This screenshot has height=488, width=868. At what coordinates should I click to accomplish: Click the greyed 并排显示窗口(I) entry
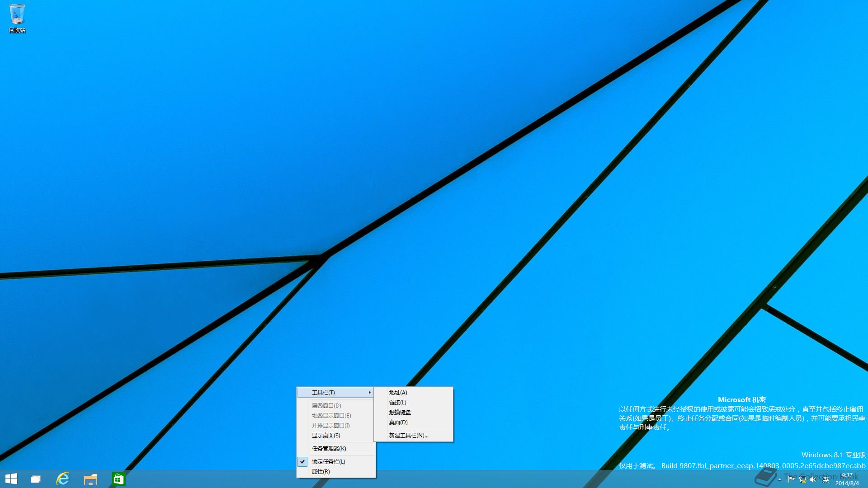coord(336,426)
